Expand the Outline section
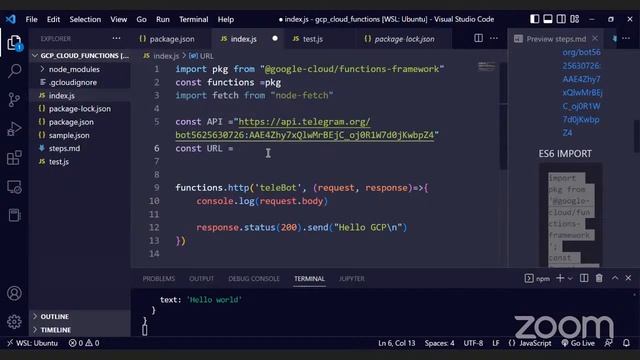 click(x=80, y=316)
